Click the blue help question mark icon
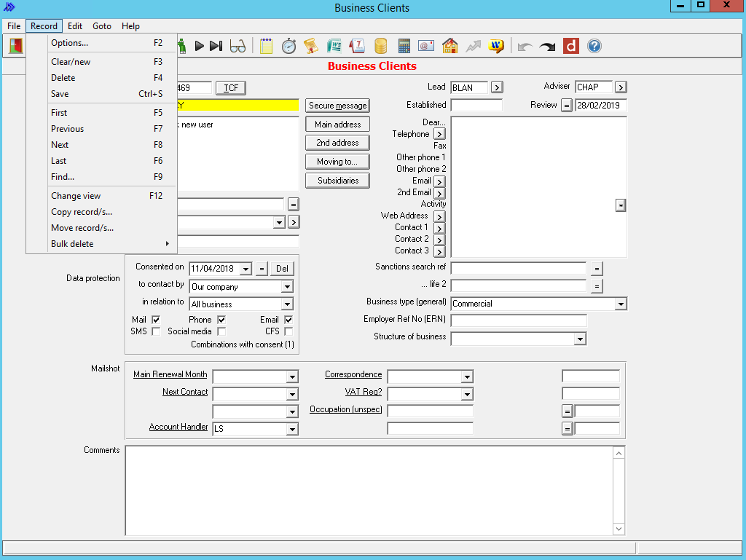Screen dimensions: 746x560 [x=594, y=46]
